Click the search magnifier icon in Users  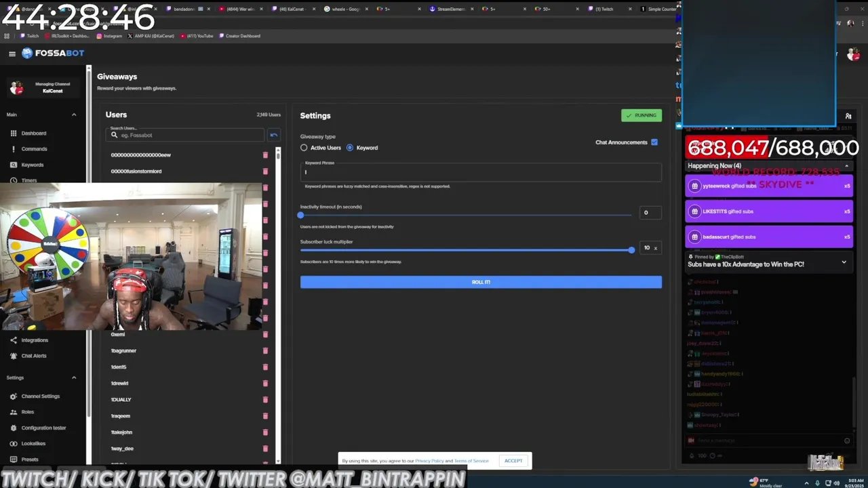pyautogui.click(x=115, y=136)
